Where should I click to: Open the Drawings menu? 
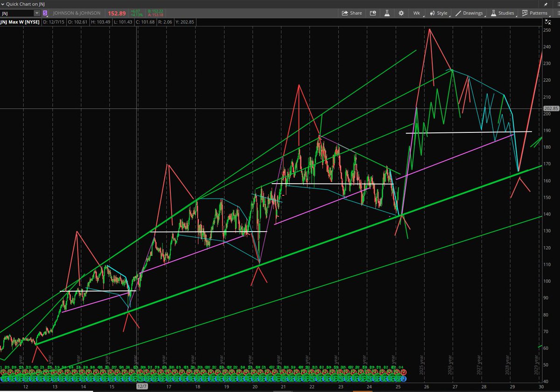[469, 13]
